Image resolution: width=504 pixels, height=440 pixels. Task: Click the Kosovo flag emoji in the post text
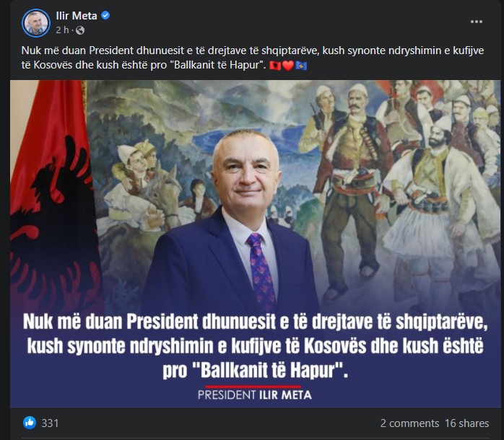(x=301, y=66)
